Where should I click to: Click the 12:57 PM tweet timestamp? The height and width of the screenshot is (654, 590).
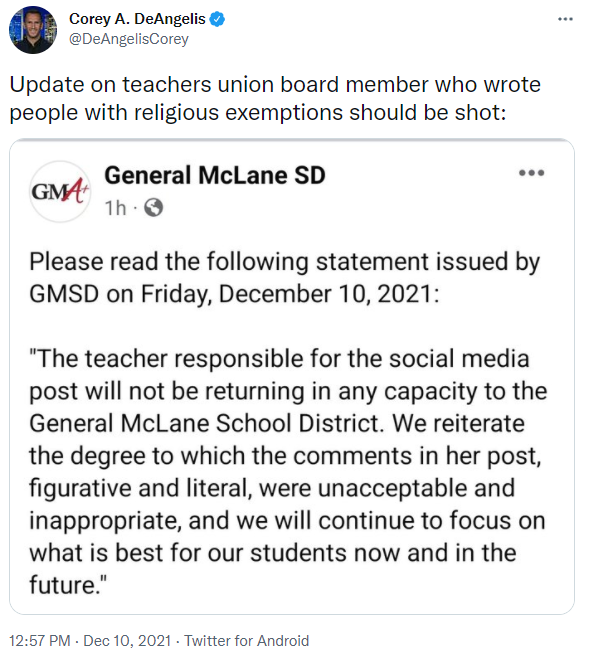click(x=40, y=640)
